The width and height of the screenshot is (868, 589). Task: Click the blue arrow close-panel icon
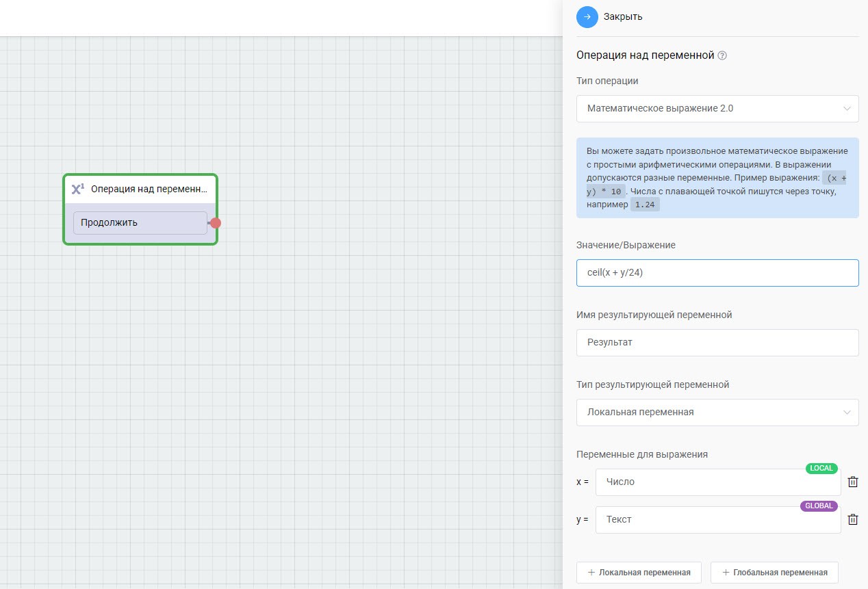(x=587, y=16)
